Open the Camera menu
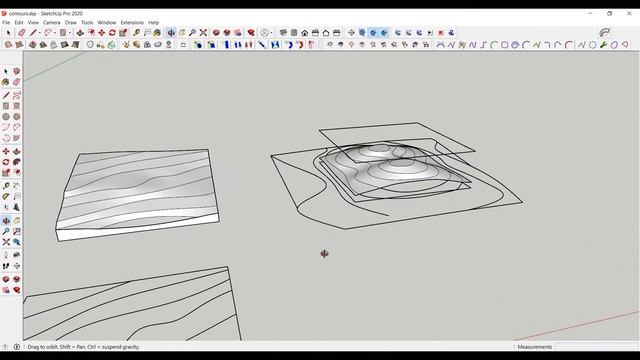Image resolution: width=640 pixels, height=360 pixels. click(51, 22)
